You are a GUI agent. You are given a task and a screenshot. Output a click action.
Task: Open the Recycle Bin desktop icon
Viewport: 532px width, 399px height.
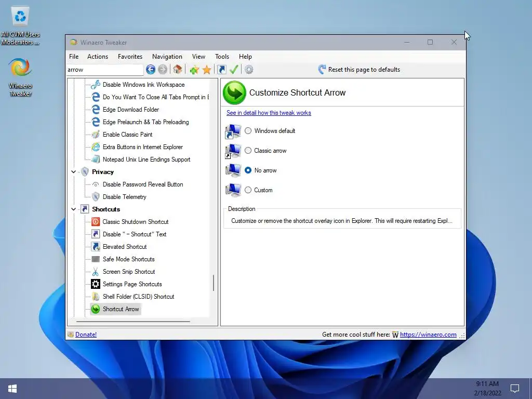(20, 16)
